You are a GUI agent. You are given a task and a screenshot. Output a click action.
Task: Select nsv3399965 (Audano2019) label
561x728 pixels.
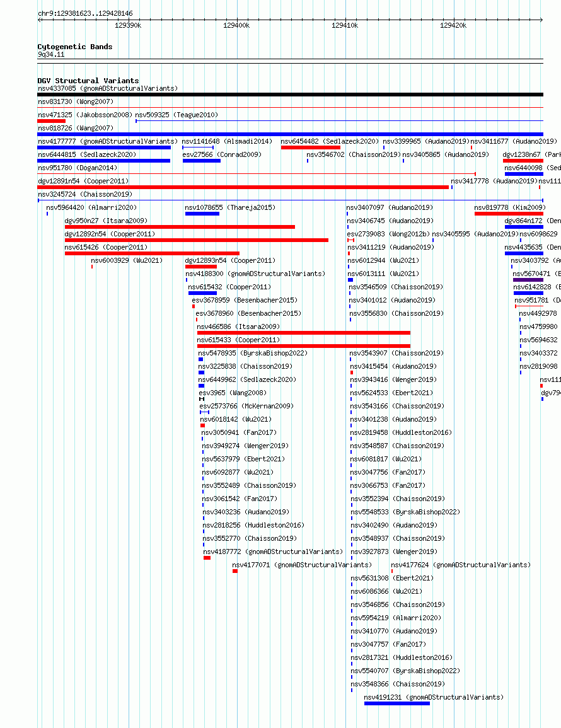click(x=426, y=141)
